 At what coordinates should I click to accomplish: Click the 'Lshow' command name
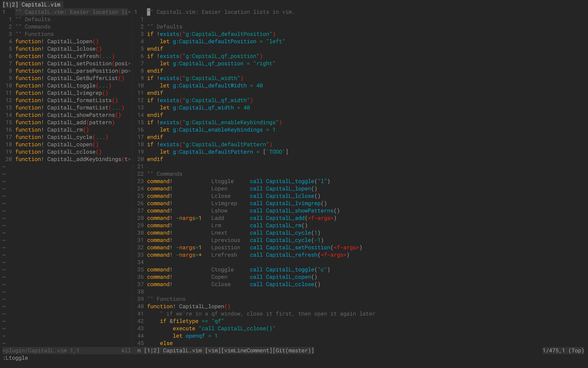click(219, 210)
